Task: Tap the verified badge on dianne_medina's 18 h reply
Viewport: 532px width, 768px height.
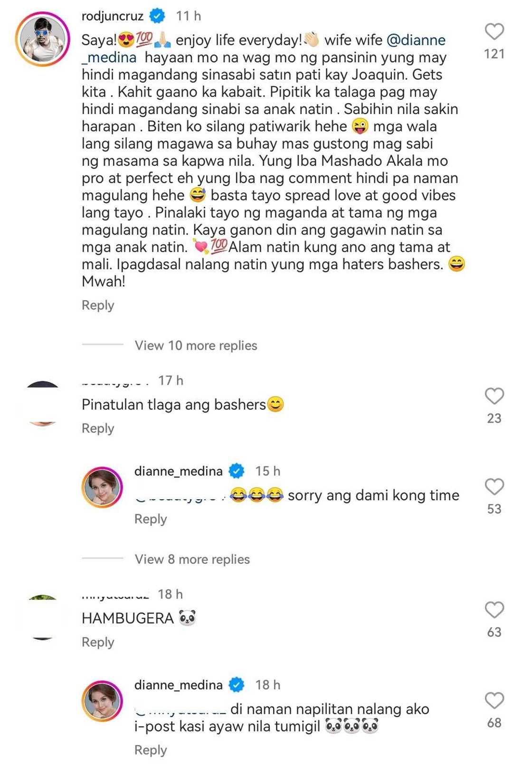Action: [x=237, y=685]
